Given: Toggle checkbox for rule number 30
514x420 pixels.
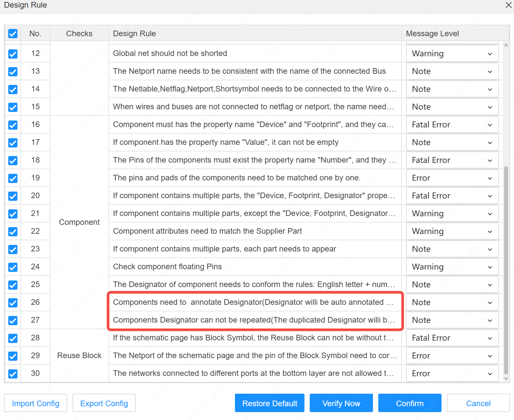Looking at the screenshot, I should 13,374.
